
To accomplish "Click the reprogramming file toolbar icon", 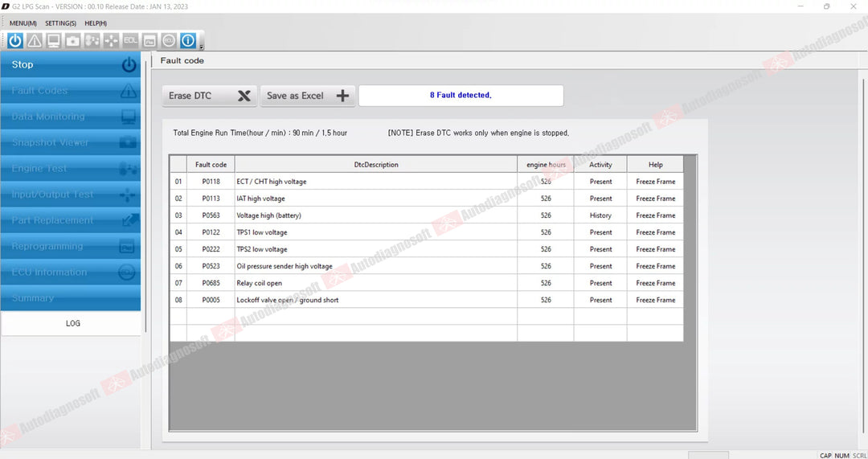I will (x=149, y=40).
